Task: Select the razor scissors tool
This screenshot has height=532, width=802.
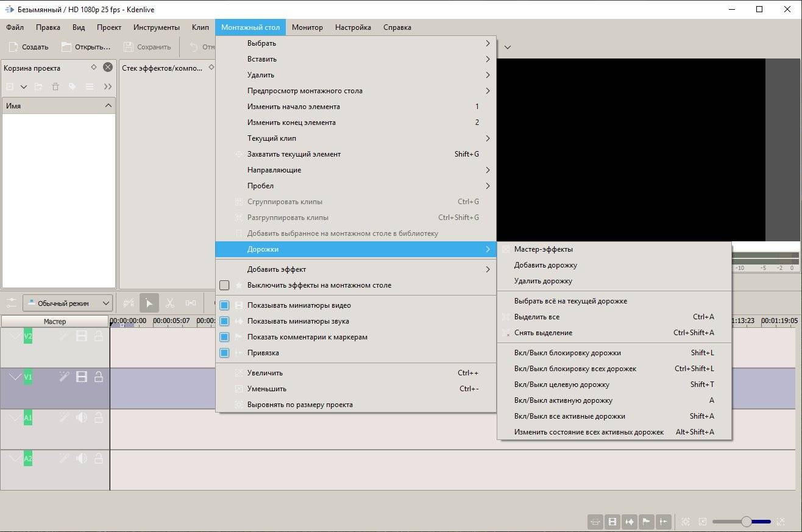Action: click(170, 303)
